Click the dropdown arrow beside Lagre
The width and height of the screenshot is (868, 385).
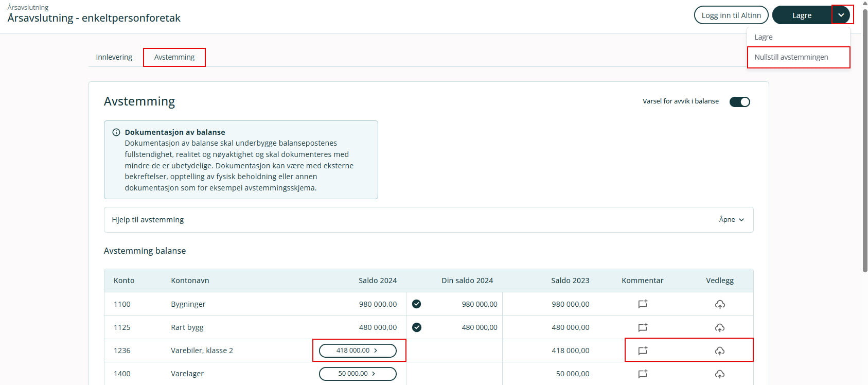click(x=841, y=15)
